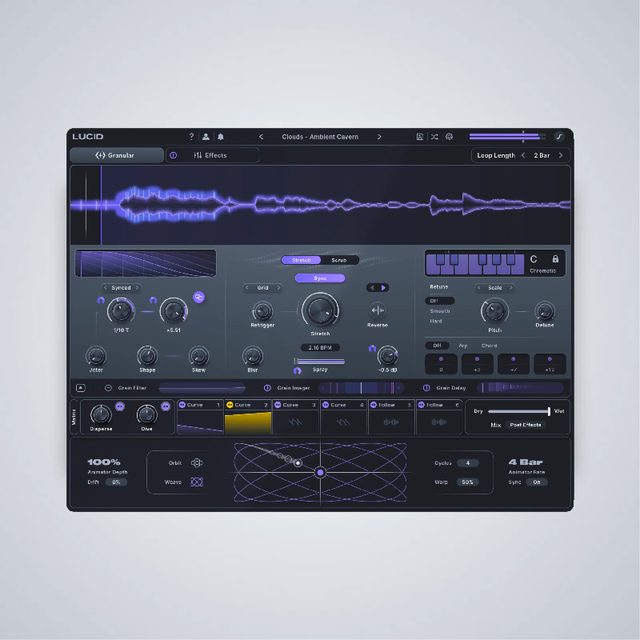Select the Weave shape icon
640x640 pixels.
point(197,482)
